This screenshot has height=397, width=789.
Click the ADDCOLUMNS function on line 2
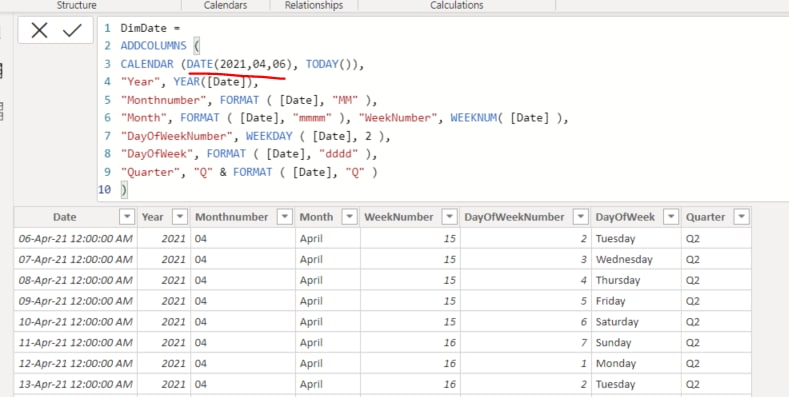[x=153, y=46]
